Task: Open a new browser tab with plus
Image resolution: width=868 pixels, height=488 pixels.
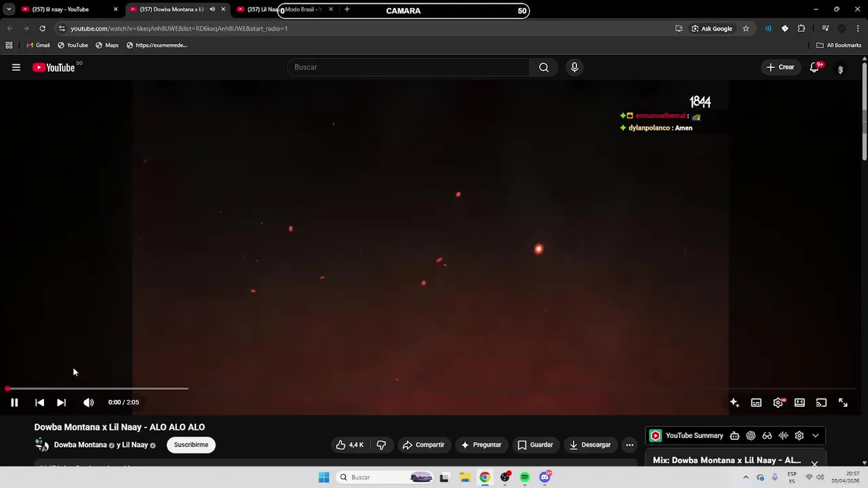Action: pos(347,9)
